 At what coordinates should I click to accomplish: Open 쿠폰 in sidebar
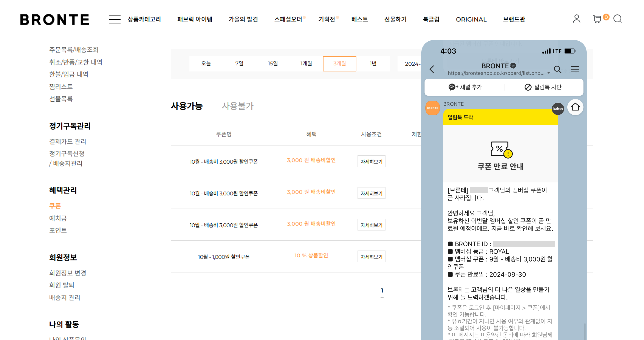tap(55, 206)
